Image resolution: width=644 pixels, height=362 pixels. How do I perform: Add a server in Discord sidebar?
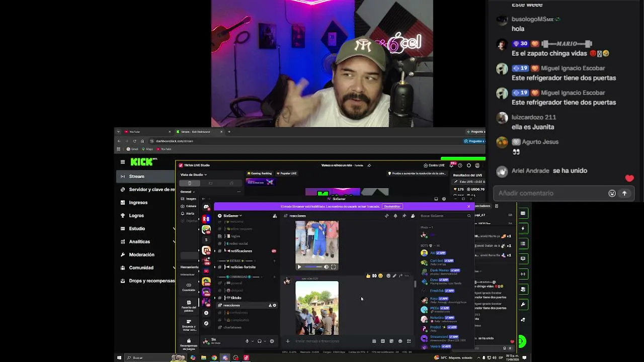206,313
